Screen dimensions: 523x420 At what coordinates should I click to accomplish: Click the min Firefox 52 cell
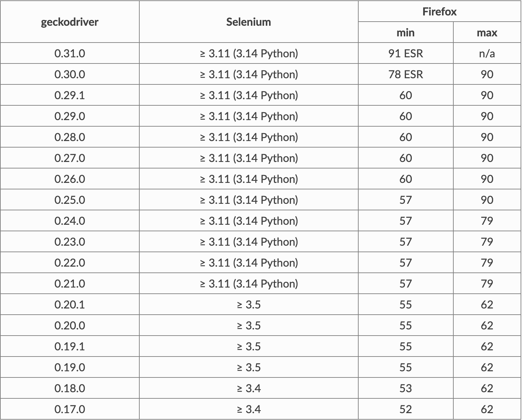406,409
